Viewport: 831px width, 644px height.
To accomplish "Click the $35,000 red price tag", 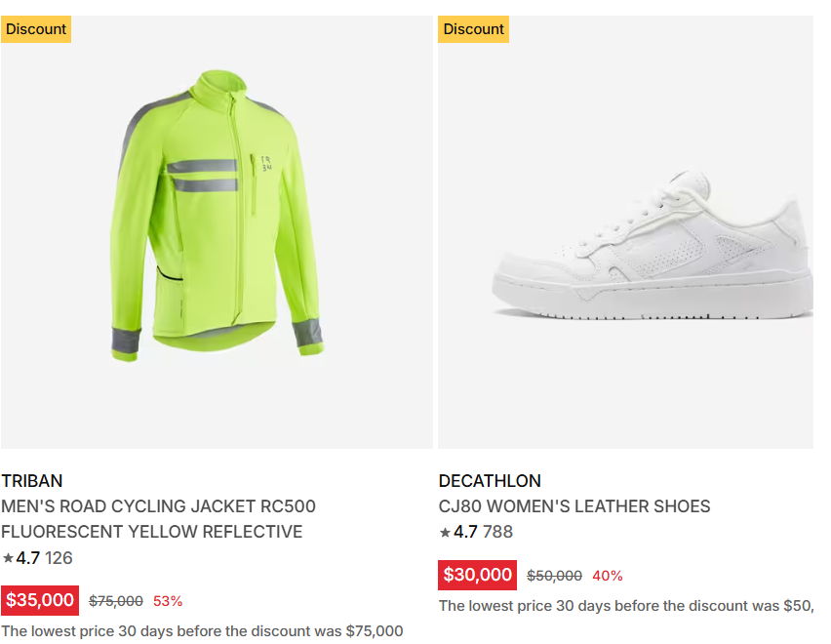I will click(x=40, y=600).
